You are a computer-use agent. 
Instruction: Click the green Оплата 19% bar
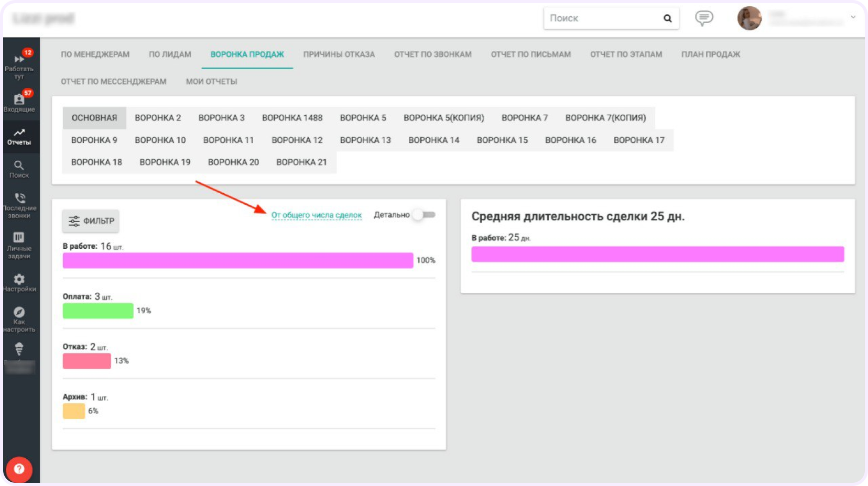[98, 311]
